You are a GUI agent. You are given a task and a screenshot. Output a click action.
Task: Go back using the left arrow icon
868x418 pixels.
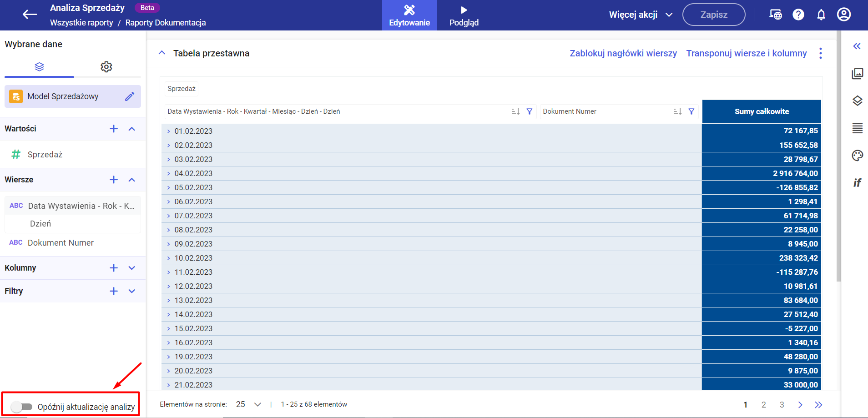(30, 14)
